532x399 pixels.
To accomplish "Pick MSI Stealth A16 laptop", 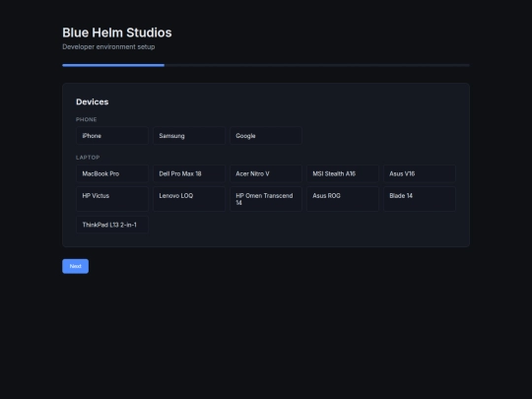I will [x=343, y=173].
